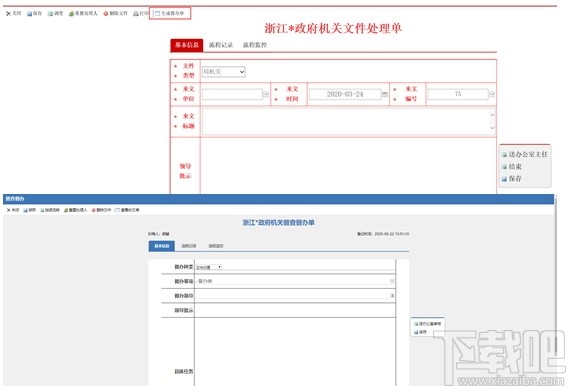This screenshot has width=568, height=386.
Task: Click the 来文时间 date field 2020-03-24
Action: pos(345,94)
